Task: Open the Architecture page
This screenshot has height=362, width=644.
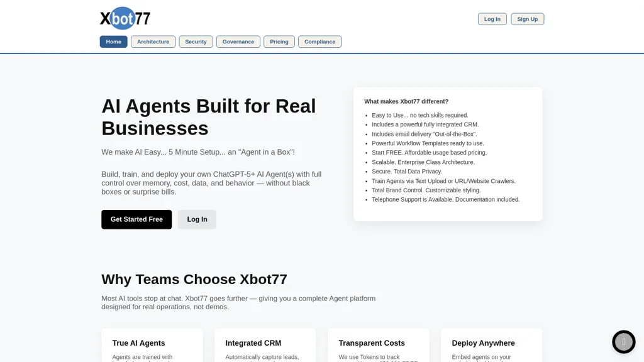Action: 153,41
